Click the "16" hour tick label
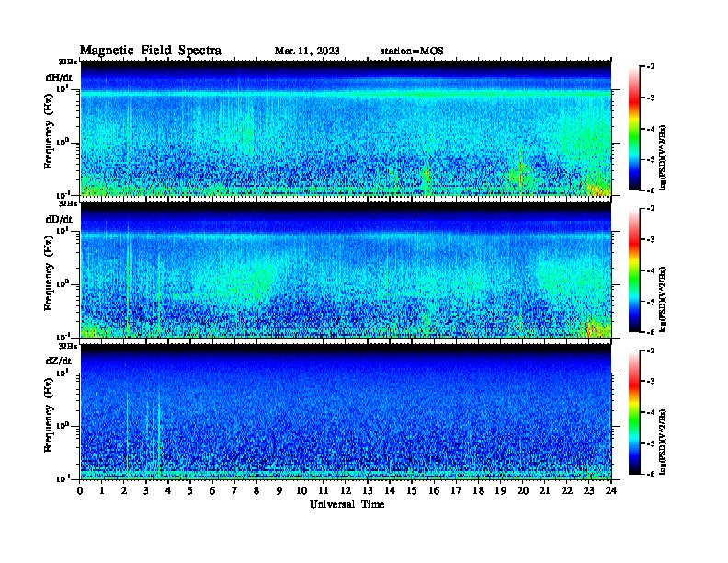This screenshot has width=728, height=563. (x=434, y=491)
